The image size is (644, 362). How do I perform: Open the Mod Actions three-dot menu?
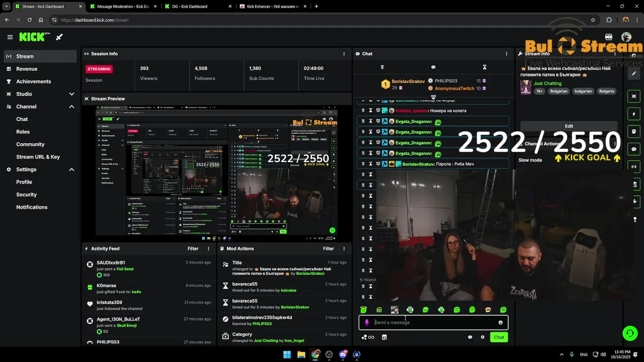pyautogui.click(x=344, y=248)
